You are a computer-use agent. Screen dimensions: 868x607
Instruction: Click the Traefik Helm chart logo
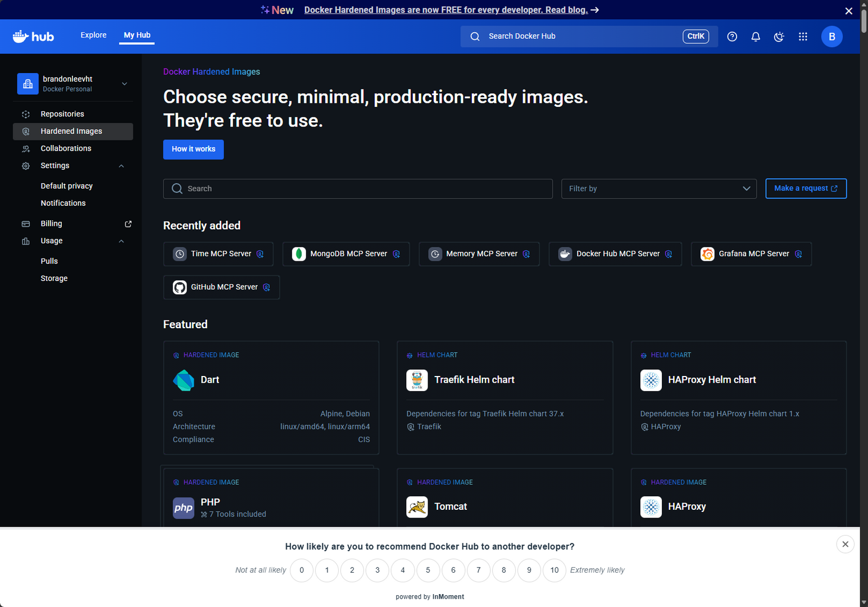[417, 380]
